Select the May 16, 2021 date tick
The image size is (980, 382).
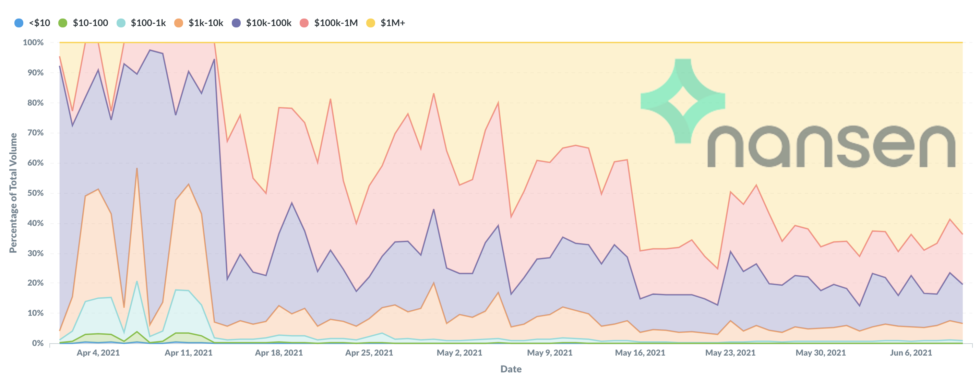(x=640, y=353)
